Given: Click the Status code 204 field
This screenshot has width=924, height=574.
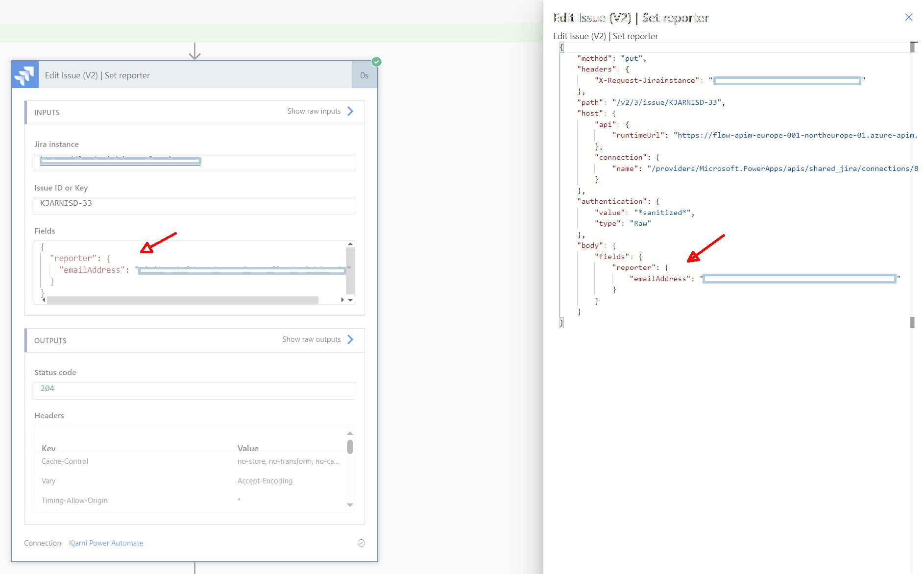Looking at the screenshot, I should (195, 391).
